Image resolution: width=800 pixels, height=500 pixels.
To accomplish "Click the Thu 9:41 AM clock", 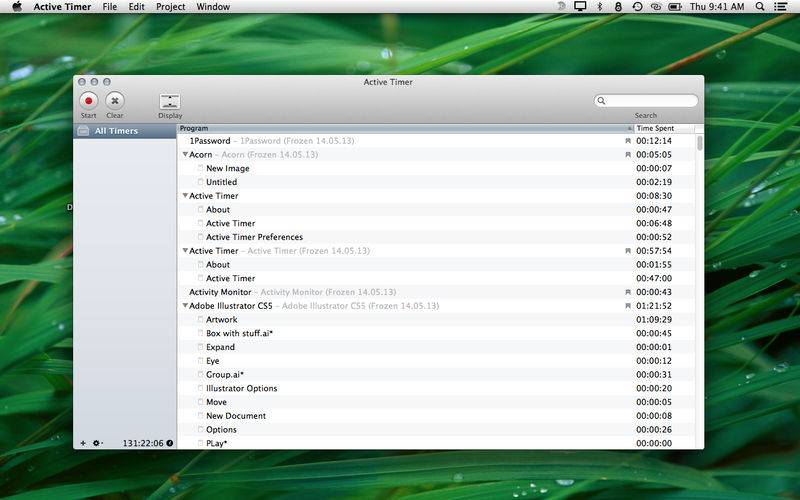I will click(717, 7).
